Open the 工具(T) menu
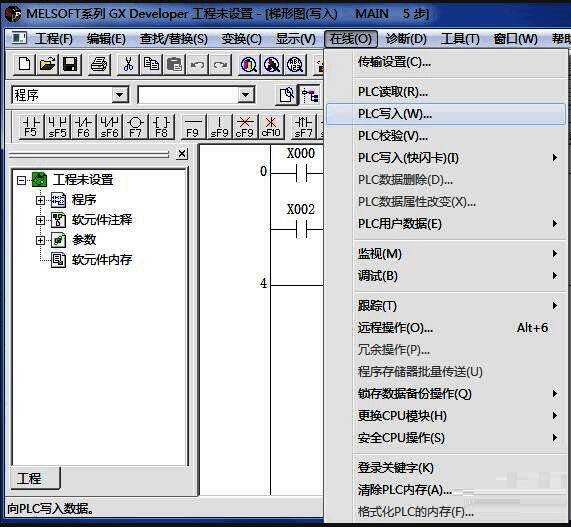 click(x=460, y=39)
